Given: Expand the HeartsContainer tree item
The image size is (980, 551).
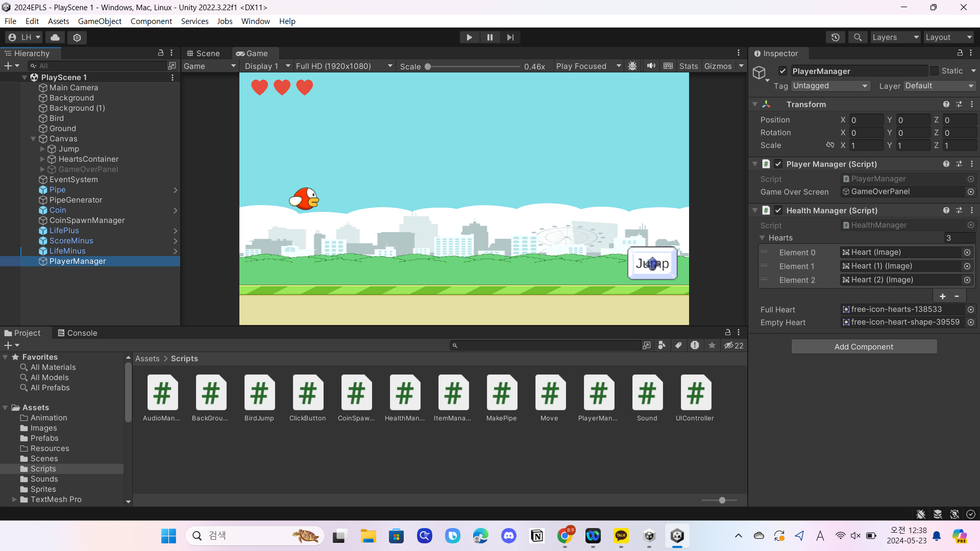Looking at the screenshot, I should point(42,159).
